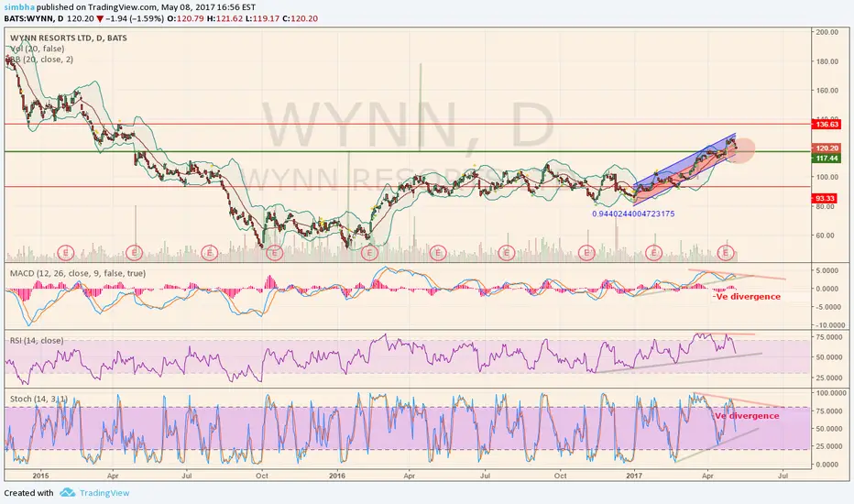
Task: Click the 2017 label on the time axis
Action: pos(634,476)
